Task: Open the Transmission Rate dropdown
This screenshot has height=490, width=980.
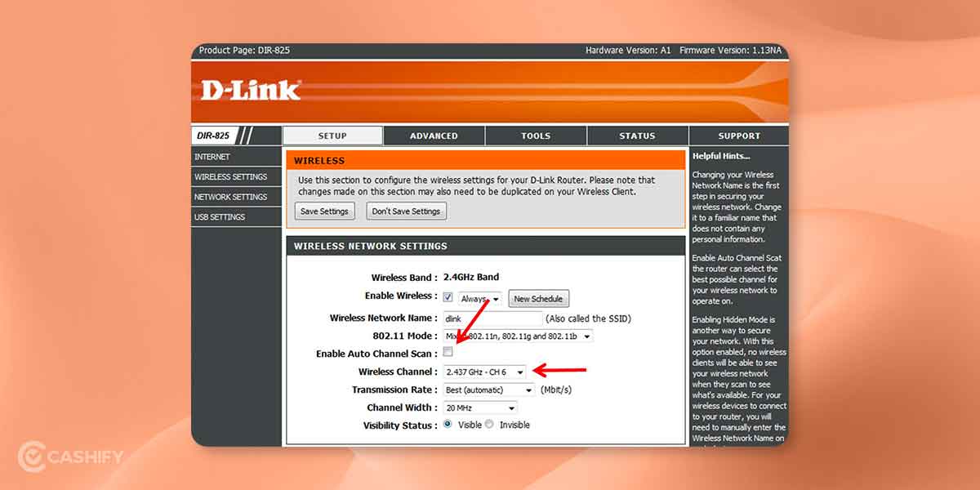Action: [488, 390]
